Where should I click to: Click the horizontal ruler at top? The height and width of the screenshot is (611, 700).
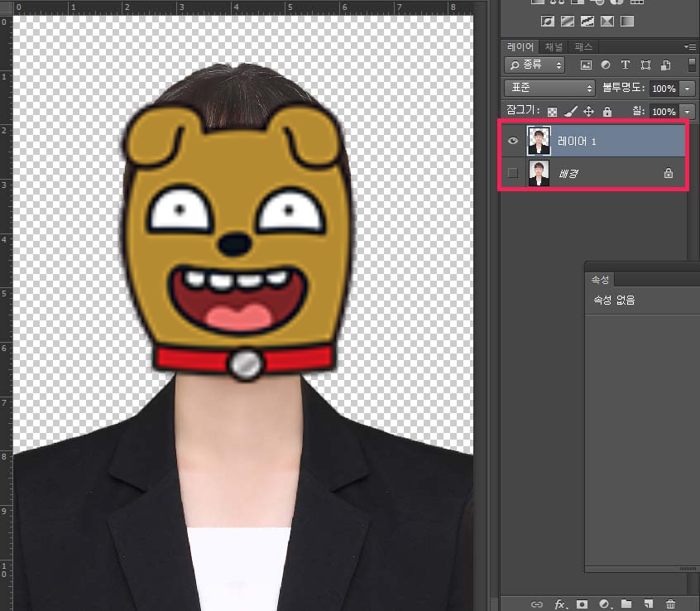243,7
